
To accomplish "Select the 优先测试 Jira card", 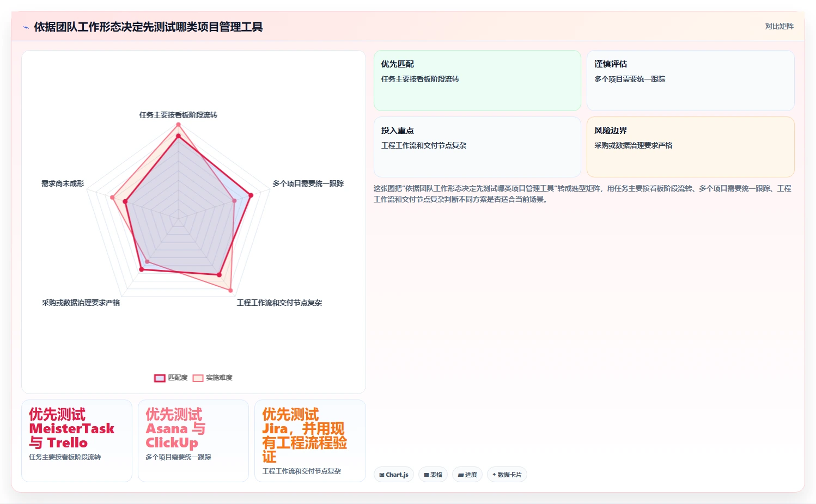I will [x=310, y=441].
